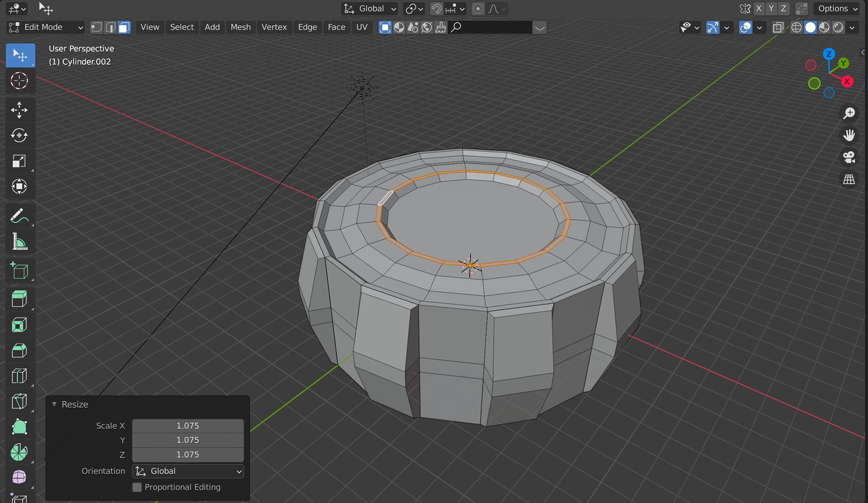Viewport: 868px width, 503px height.
Task: Open the View menu
Action: point(150,28)
